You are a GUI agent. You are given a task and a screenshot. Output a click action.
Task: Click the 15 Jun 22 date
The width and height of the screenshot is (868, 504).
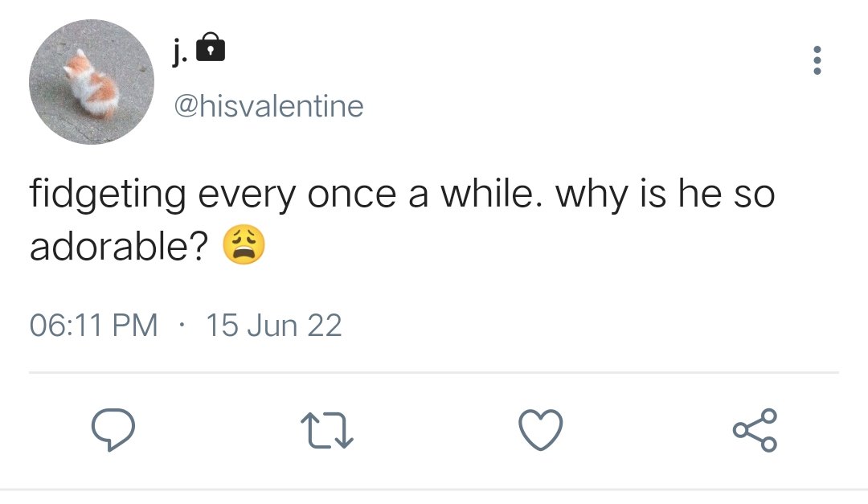pos(274,325)
